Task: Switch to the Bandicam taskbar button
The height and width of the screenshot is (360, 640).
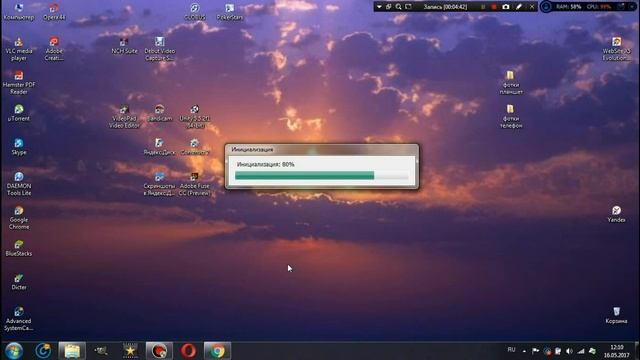Action: (x=159, y=351)
